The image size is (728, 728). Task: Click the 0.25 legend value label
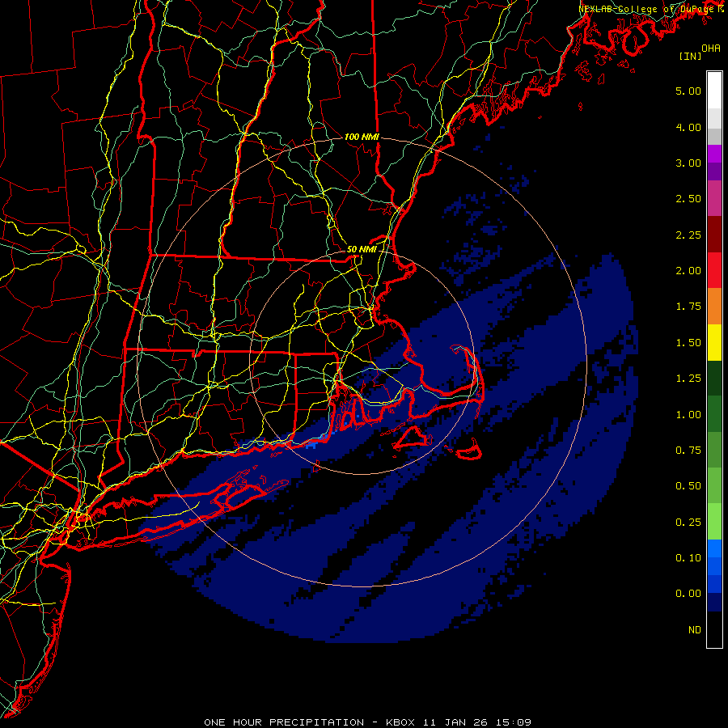pos(688,523)
